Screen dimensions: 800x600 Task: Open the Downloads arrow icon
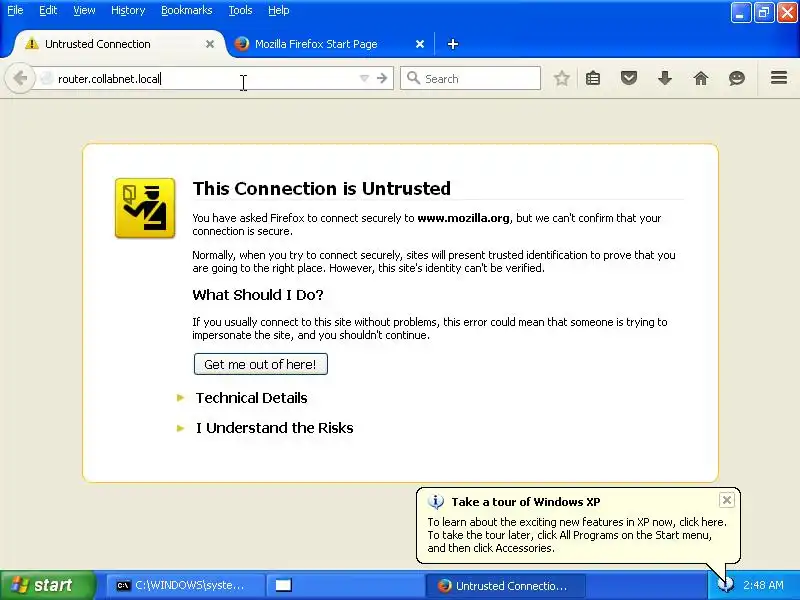pos(665,78)
